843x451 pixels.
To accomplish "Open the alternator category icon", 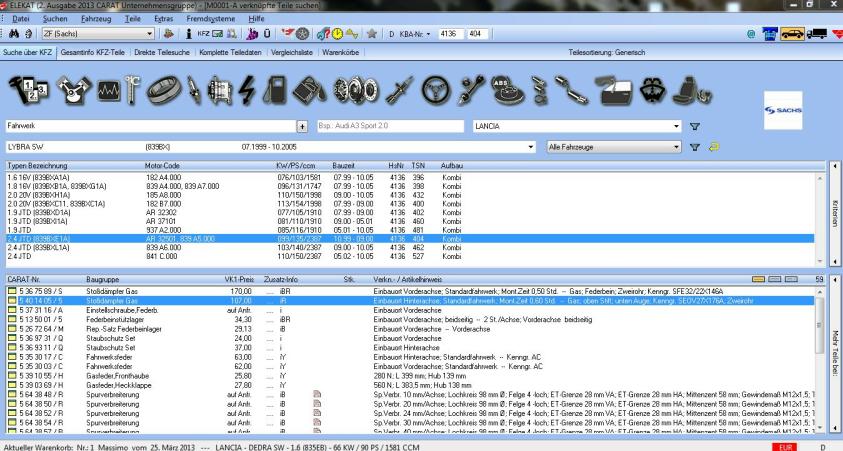I will [x=219, y=90].
